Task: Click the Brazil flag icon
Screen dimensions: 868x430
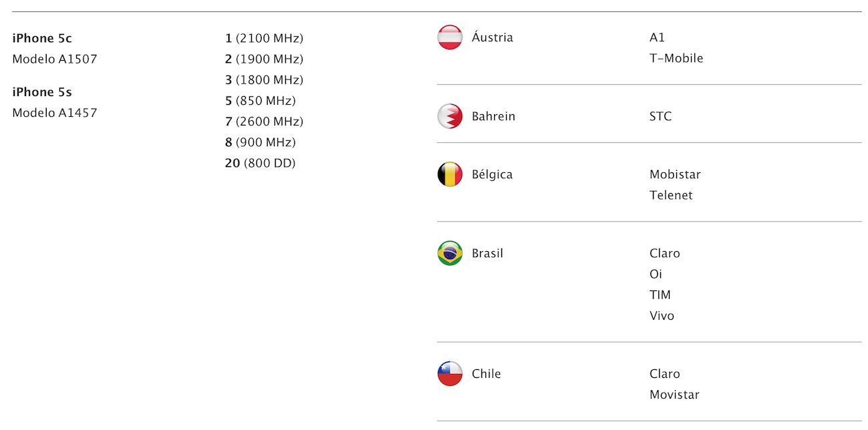Action: 449,253
